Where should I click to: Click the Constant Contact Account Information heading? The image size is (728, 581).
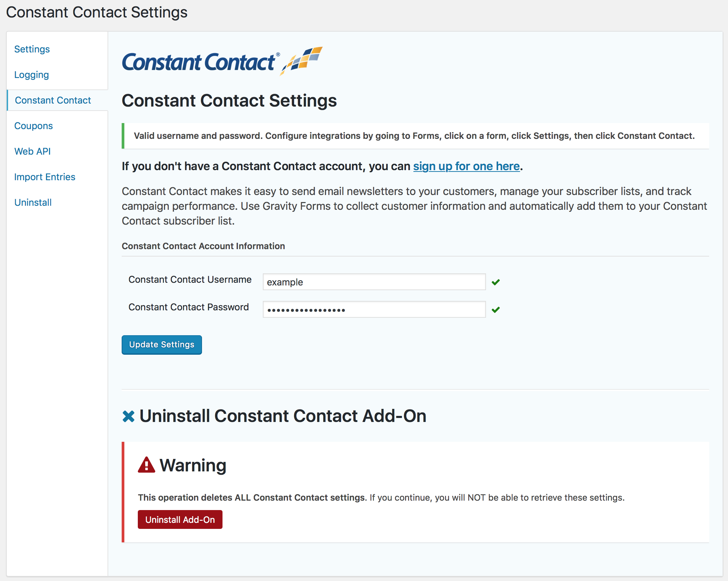(203, 246)
